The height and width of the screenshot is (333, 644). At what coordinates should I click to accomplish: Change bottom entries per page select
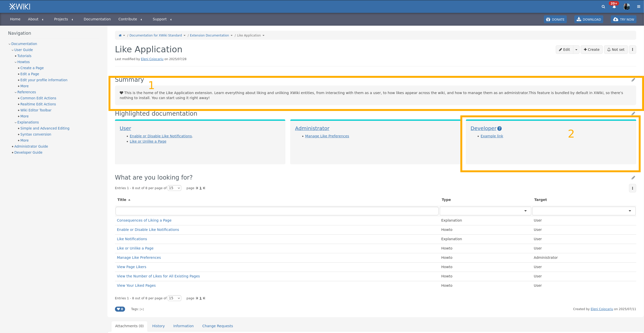[174, 298]
